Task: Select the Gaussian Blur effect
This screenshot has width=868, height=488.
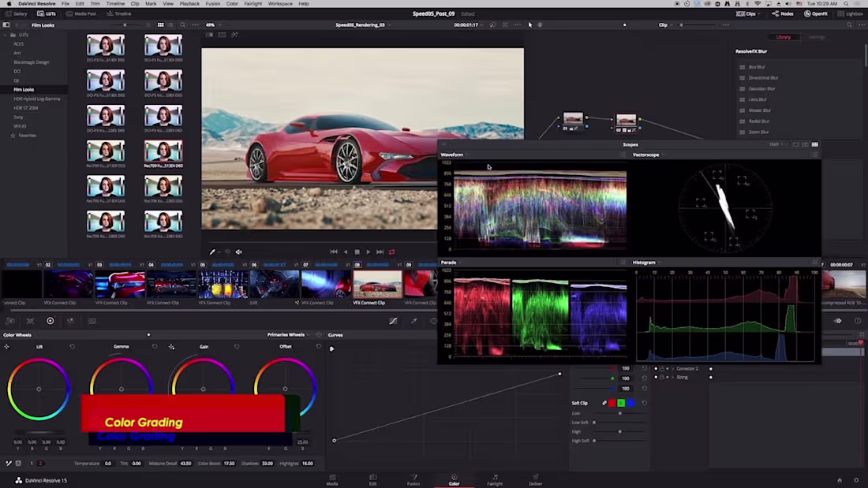Action: pyautogui.click(x=762, y=88)
